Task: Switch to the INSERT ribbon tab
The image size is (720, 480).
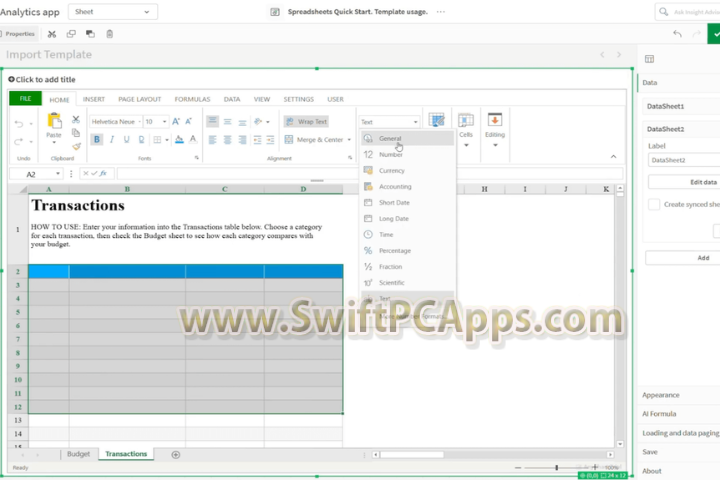Action: [94, 99]
